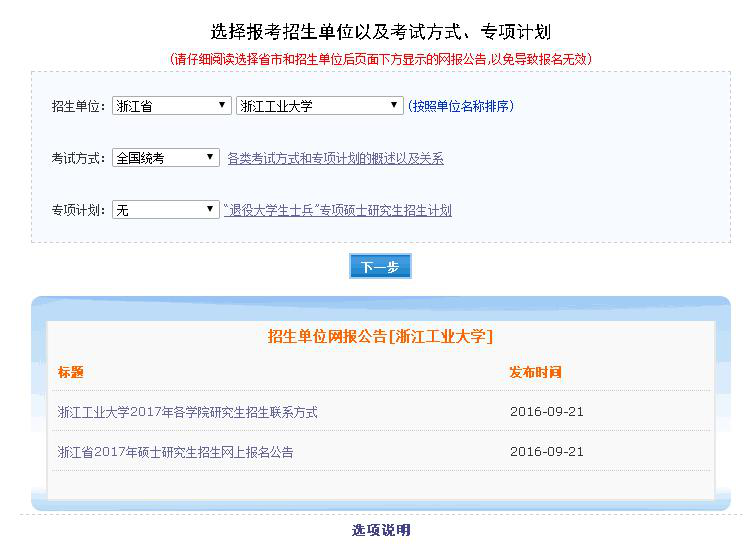The height and width of the screenshot is (552, 748).
Task: Open the 退役大学生士兵 special enrollment plan link
Action: (x=338, y=210)
